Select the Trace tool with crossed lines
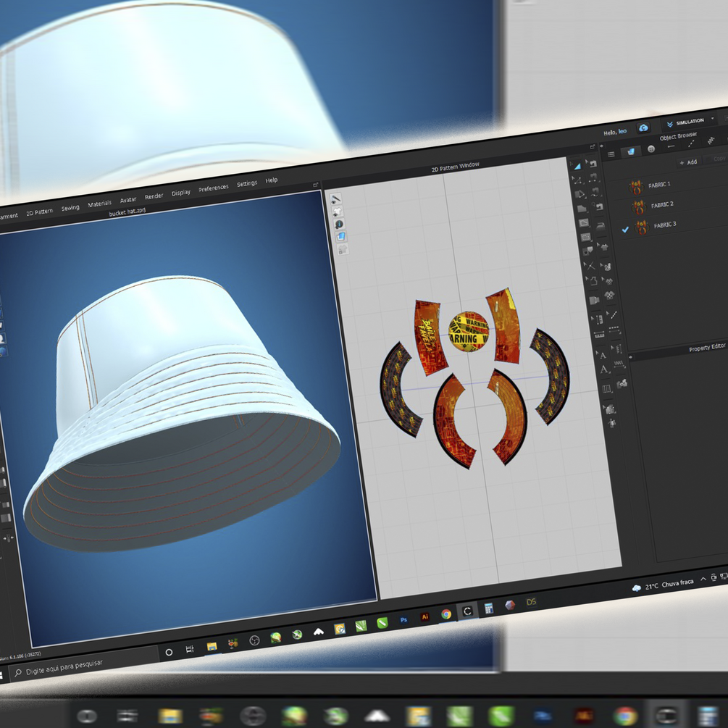Image resolution: width=728 pixels, height=728 pixels. pos(590,266)
